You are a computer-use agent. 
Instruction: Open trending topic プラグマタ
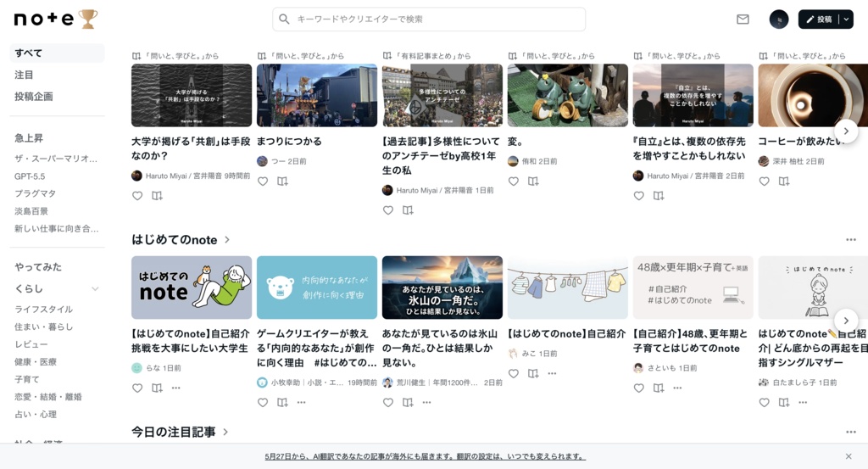pyautogui.click(x=35, y=193)
